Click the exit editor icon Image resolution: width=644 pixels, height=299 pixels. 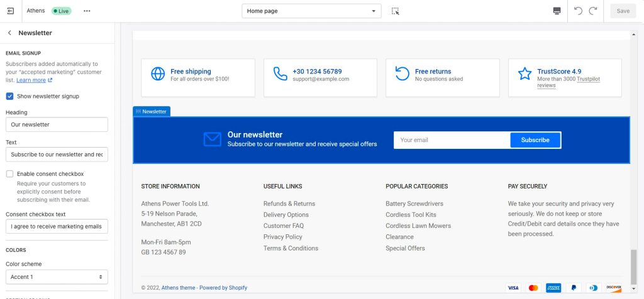pyautogui.click(x=11, y=11)
